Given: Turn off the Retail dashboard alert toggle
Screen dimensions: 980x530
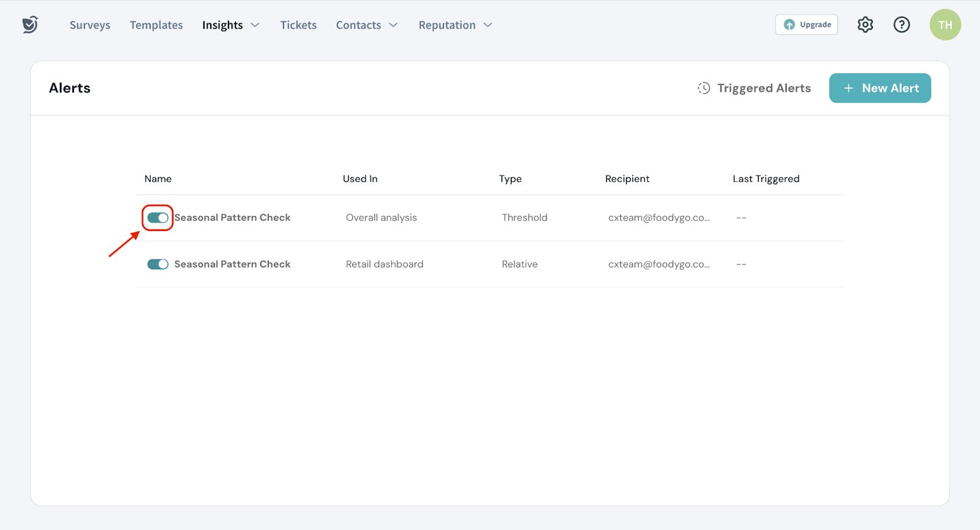Looking at the screenshot, I should click(x=157, y=264).
